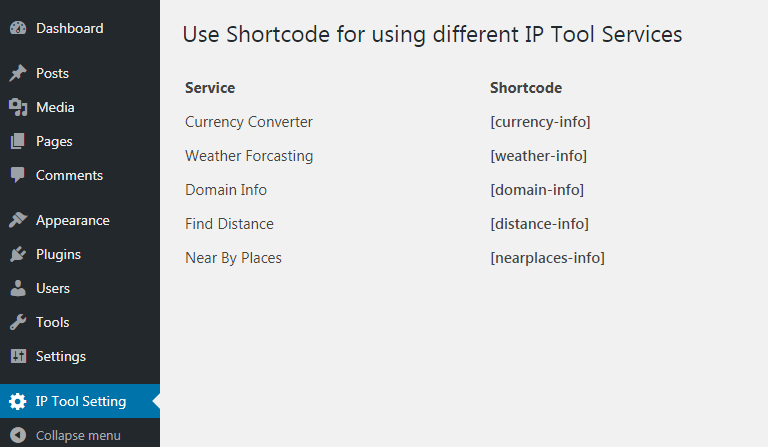768x447 pixels.
Task: Click the Plugins plug icon
Action: [18, 254]
